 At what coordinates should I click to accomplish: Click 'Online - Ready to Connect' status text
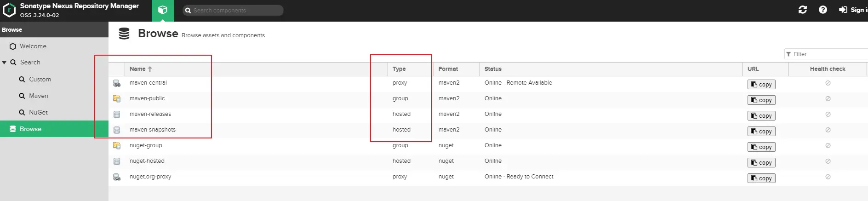tap(519, 177)
